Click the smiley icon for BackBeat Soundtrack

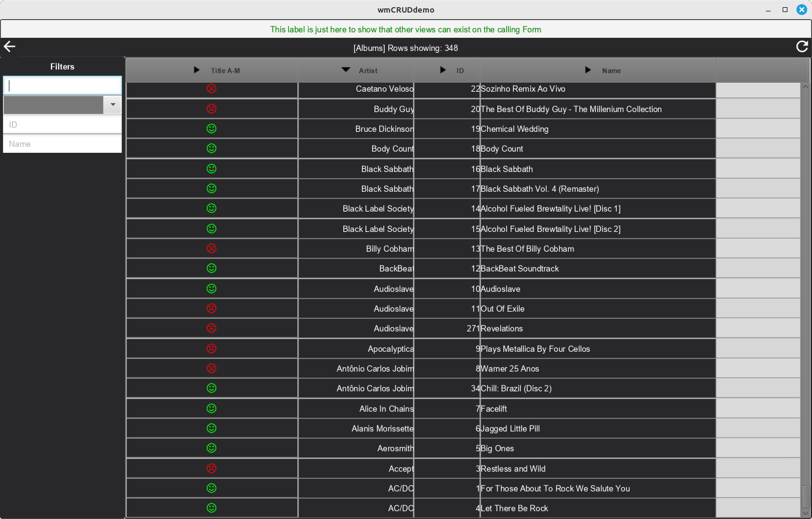tap(212, 268)
